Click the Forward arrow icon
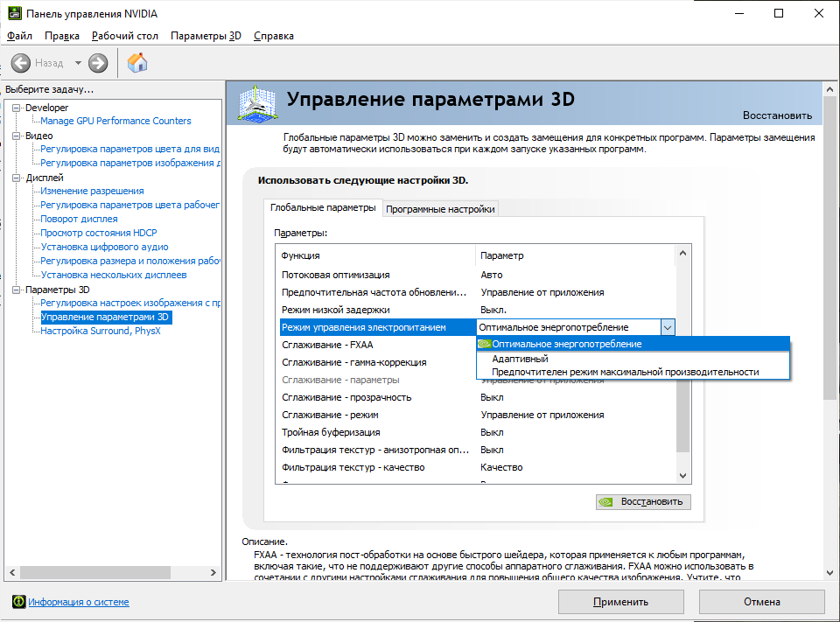The height and width of the screenshot is (622, 840). point(98,63)
